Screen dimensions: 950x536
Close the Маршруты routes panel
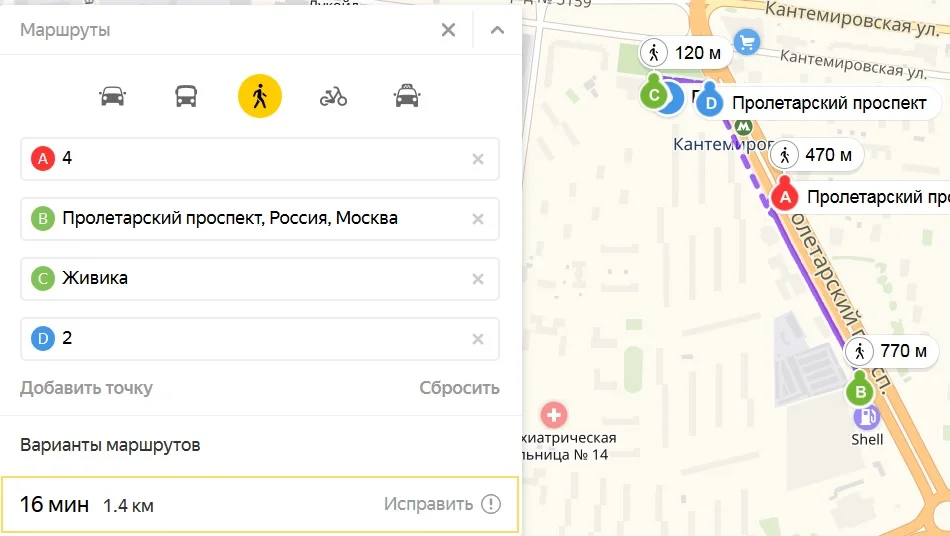tap(448, 30)
